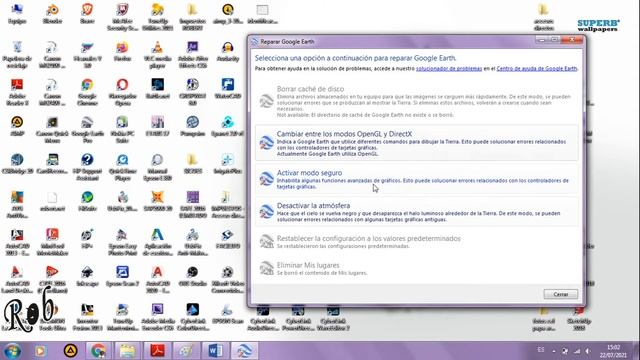Image resolution: width=640 pixels, height=360 pixels.
Task: Select the Xilisoft Video Converter desktop icon
Action: [x=228, y=280]
